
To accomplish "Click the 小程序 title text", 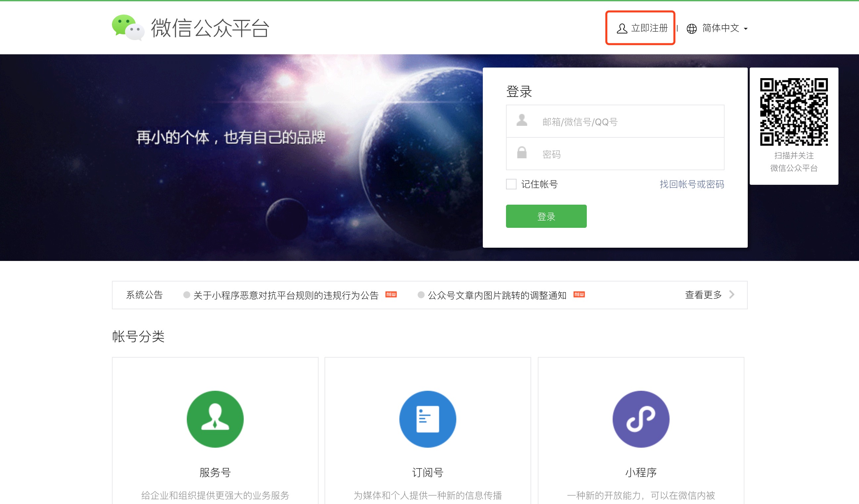I will 641,473.
